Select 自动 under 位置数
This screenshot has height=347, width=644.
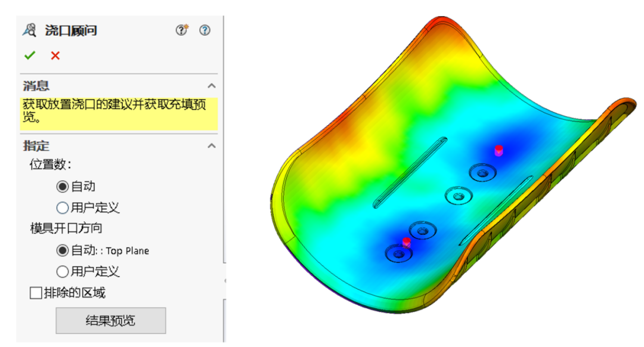pos(62,187)
